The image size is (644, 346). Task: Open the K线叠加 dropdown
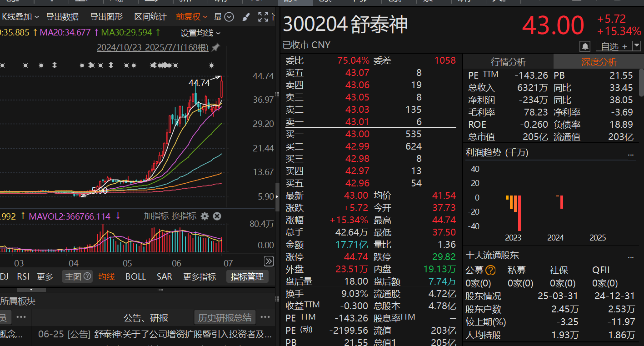coord(17,16)
